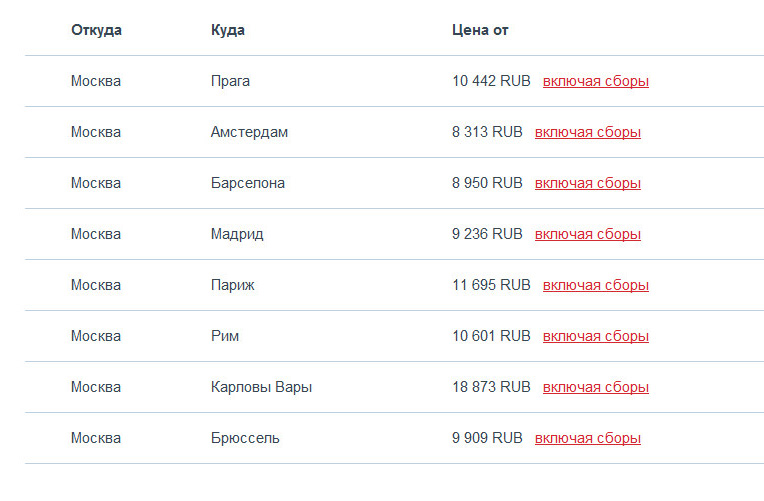Screen dimensions: 764x501
Task: Select the Брюссель destination cell
Action: [x=245, y=438]
